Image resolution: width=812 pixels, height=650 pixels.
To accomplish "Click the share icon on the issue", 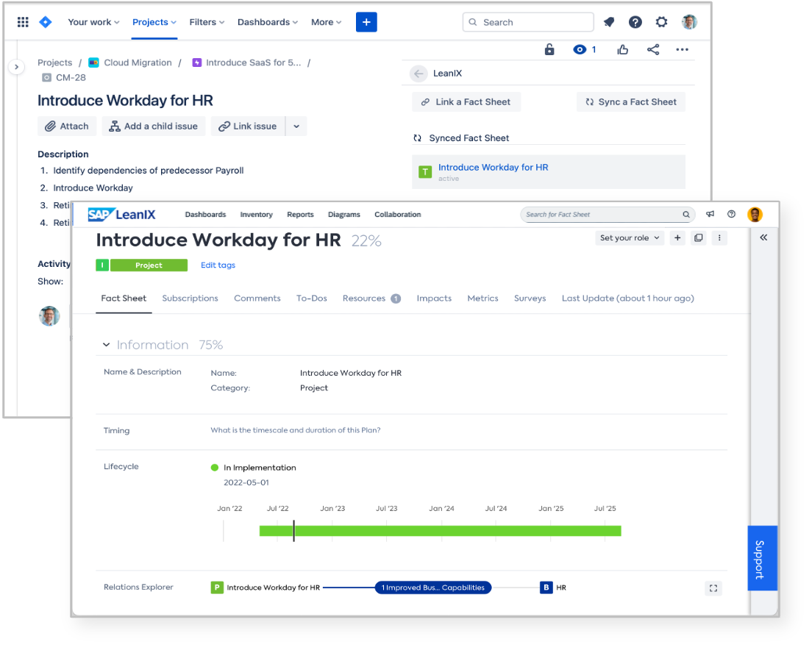I will 653,50.
